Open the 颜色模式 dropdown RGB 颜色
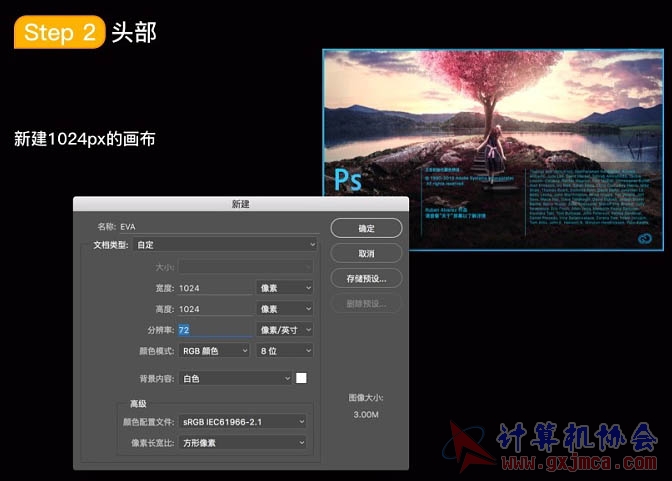 pos(214,351)
